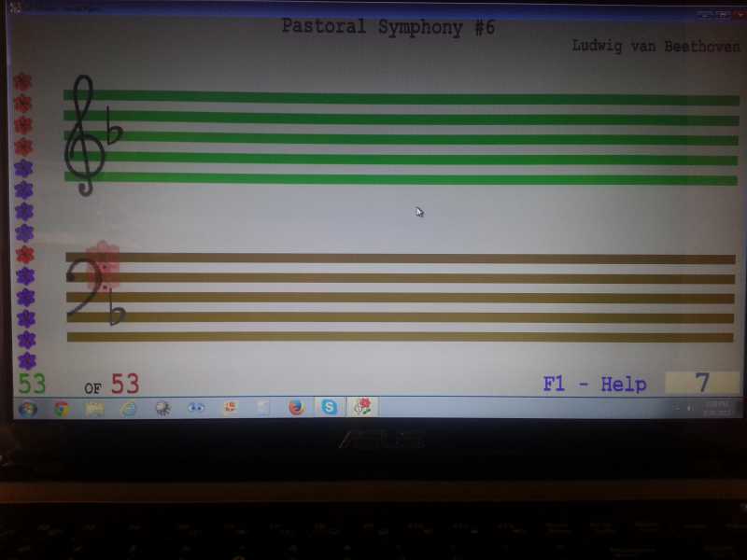Click the rose music app taskbar icon
The image size is (747, 560).
pos(362,407)
